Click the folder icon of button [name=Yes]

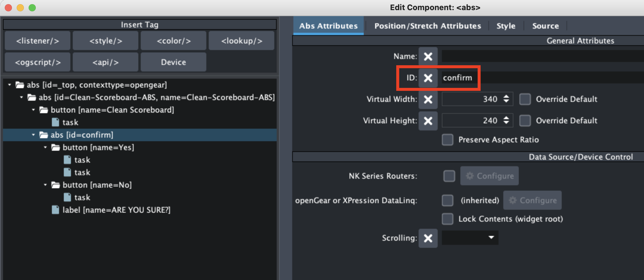[56, 147]
